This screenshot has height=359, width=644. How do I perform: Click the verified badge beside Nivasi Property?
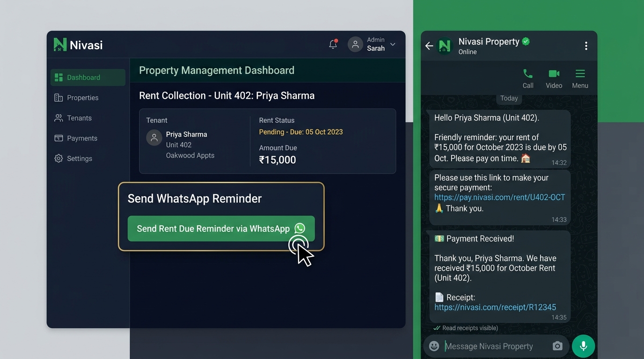(x=526, y=42)
